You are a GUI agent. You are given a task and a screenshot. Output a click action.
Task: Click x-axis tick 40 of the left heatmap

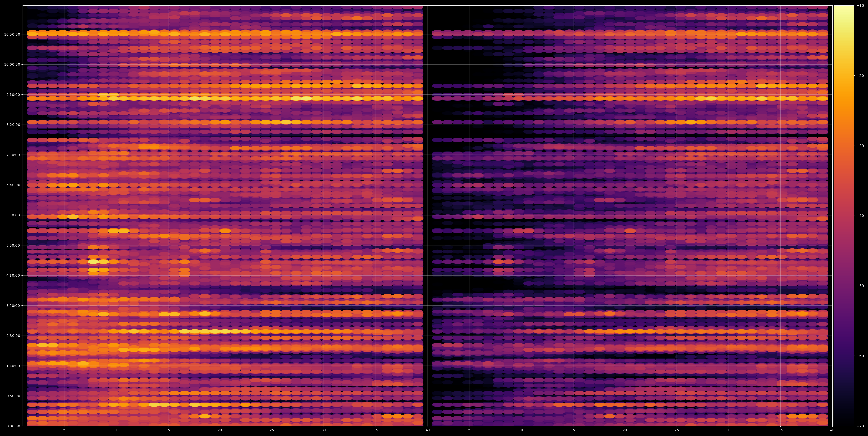coord(428,430)
